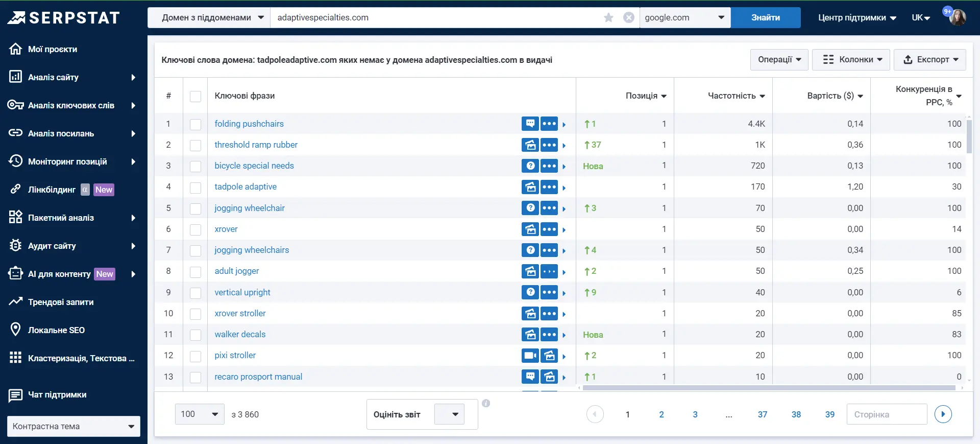Open the google.com search engine dropdown

coord(685,18)
